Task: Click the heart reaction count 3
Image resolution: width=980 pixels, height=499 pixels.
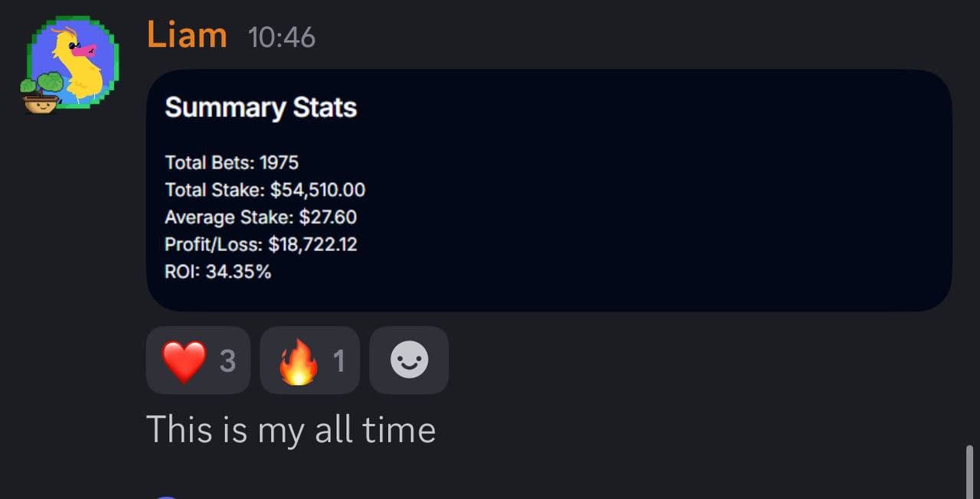Action: point(227,360)
